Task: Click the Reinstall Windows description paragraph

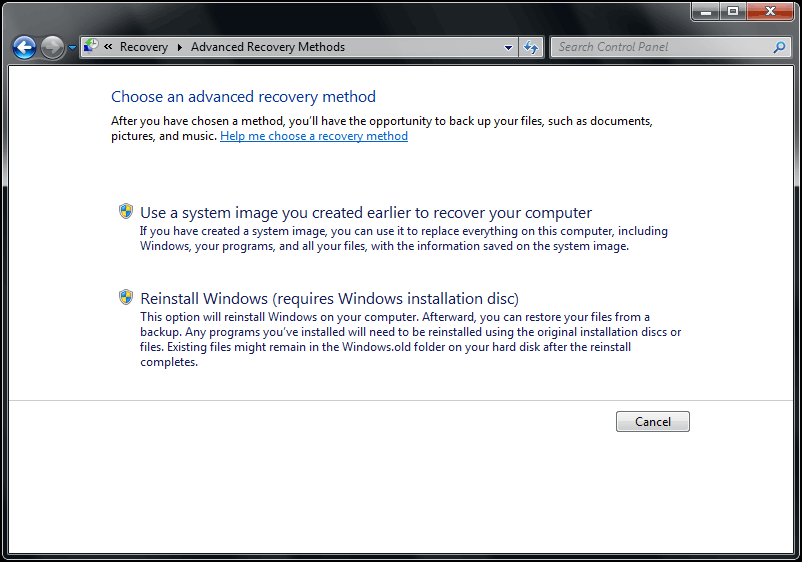Action: pyautogui.click(x=411, y=339)
